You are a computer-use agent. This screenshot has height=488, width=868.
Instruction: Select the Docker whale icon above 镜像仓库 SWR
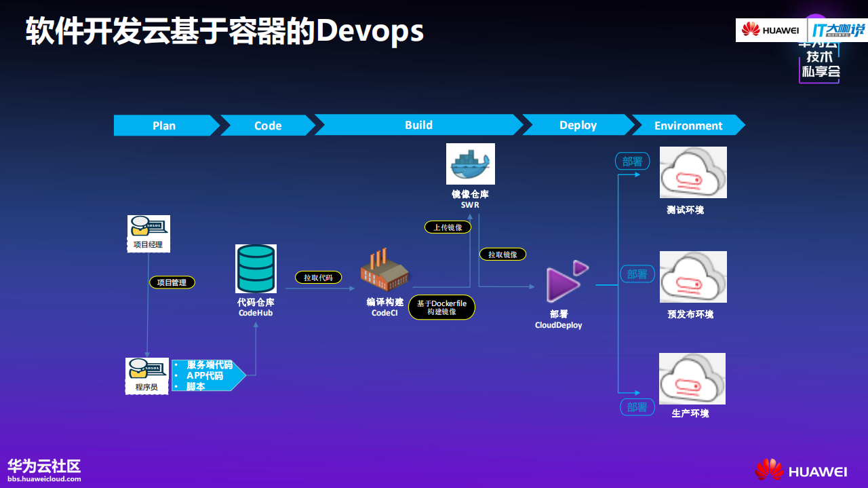471,164
